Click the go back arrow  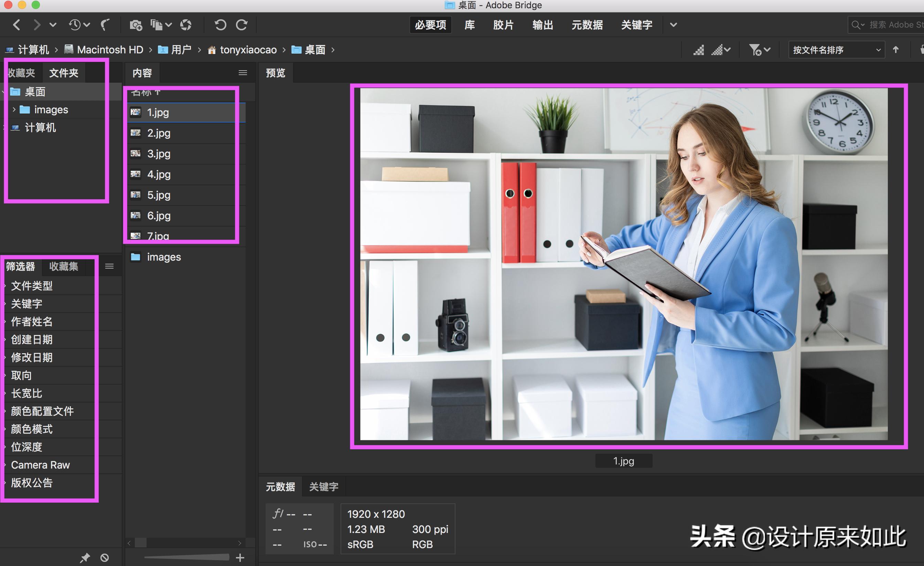17,25
